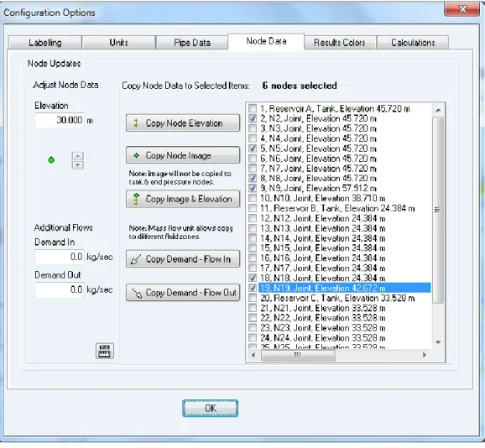Check node N7 joint checkbox
The image size is (485, 448).
pos(253,168)
